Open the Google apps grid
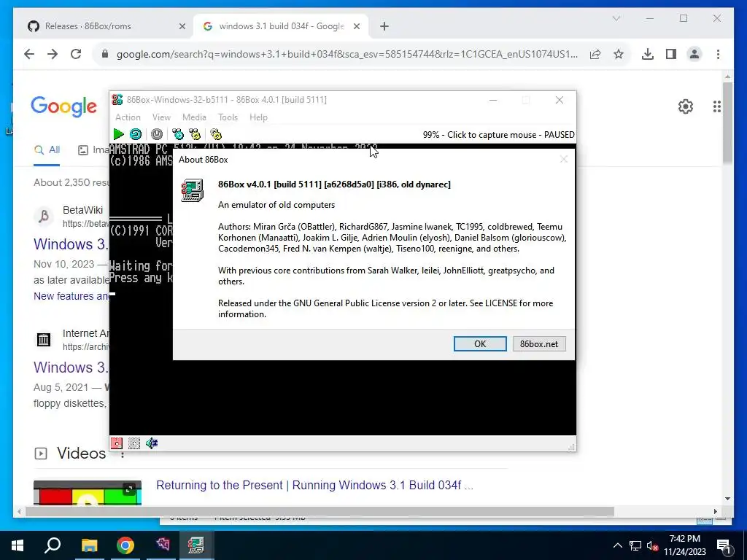The width and height of the screenshot is (747, 560). pos(717,106)
